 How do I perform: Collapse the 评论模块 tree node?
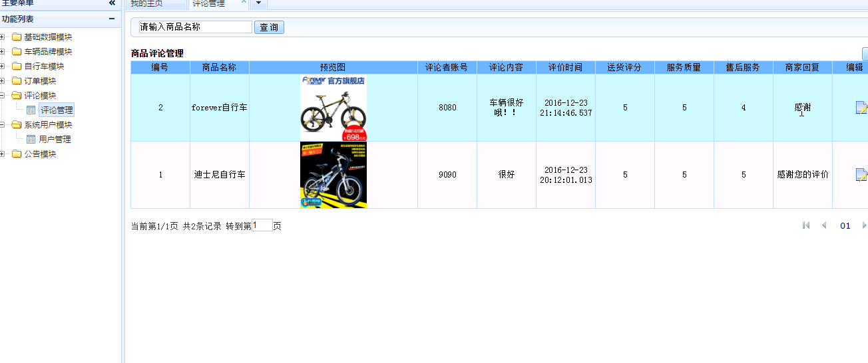(3, 96)
